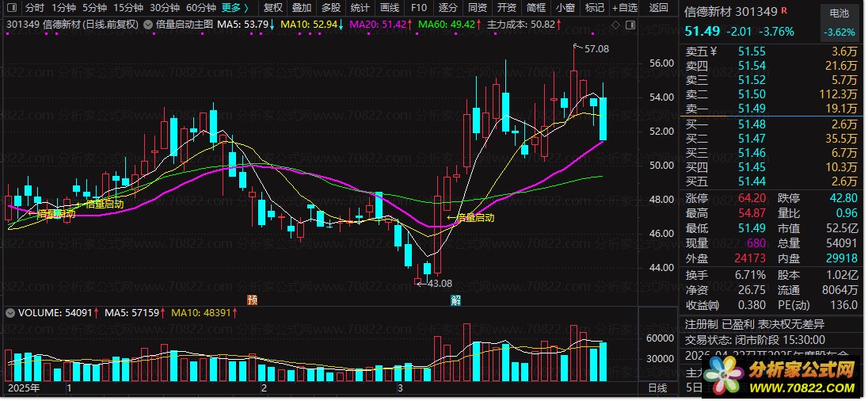Image resolution: width=868 pixels, height=401 pixels.
Task: Switch to 分时 intraday view
Action: point(34,8)
